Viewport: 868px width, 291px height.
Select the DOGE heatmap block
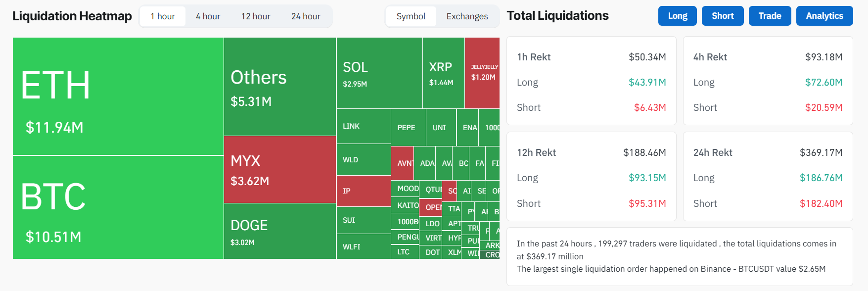[280, 231]
